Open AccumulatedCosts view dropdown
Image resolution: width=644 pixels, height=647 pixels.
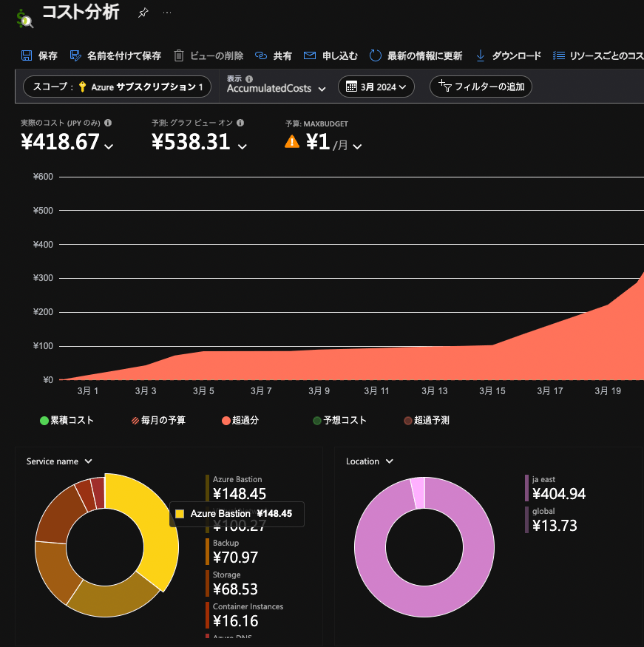pyautogui.click(x=276, y=88)
